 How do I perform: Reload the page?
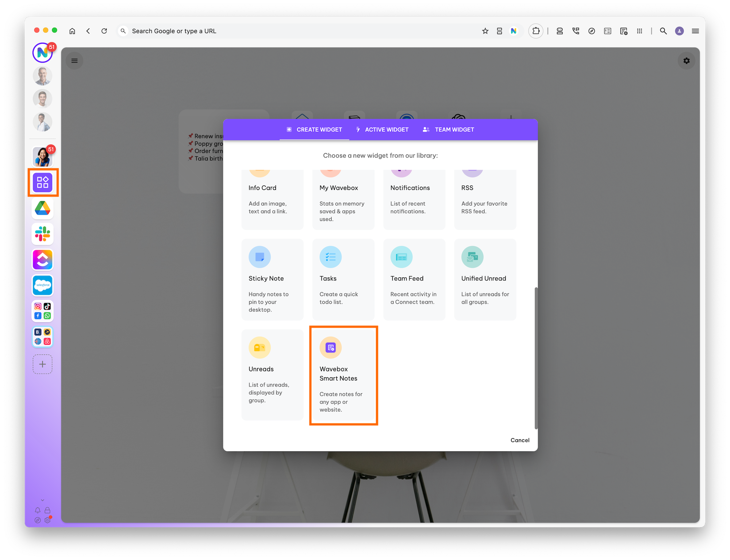coord(104,31)
